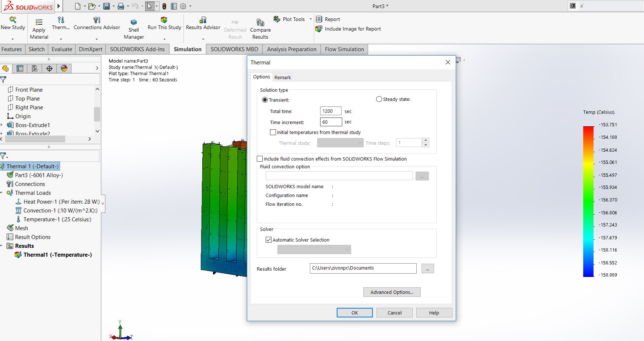Screen dimensions: 644x341
Task: Click the Help button
Action: point(434,313)
